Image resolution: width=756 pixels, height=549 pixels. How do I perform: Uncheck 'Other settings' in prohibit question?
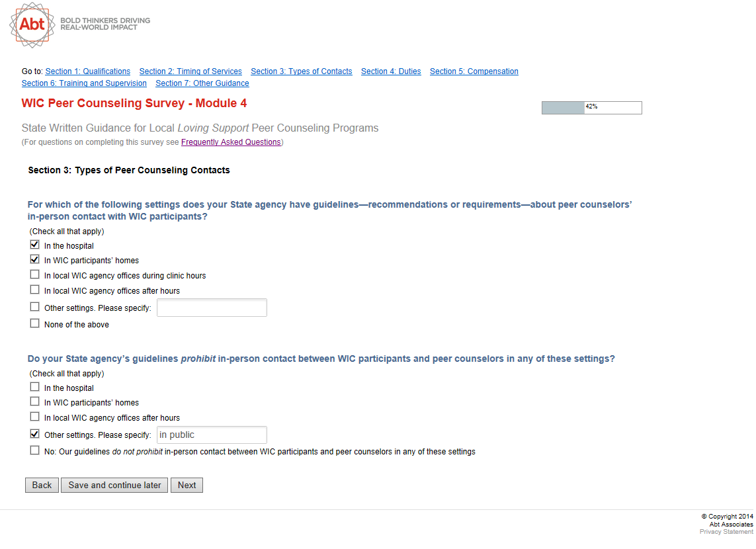point(35,434)
